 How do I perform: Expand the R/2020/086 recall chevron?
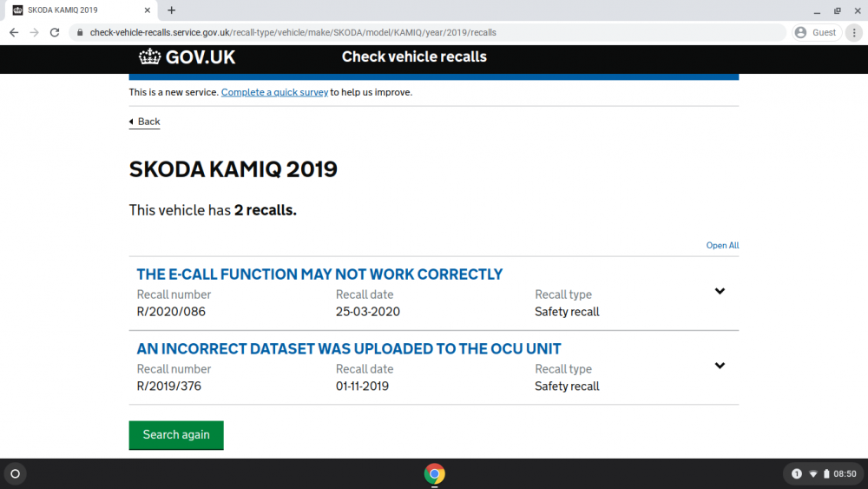720,291
